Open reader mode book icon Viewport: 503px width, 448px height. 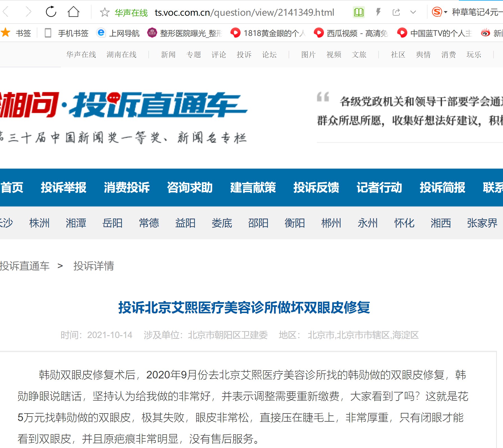[359, 12]
